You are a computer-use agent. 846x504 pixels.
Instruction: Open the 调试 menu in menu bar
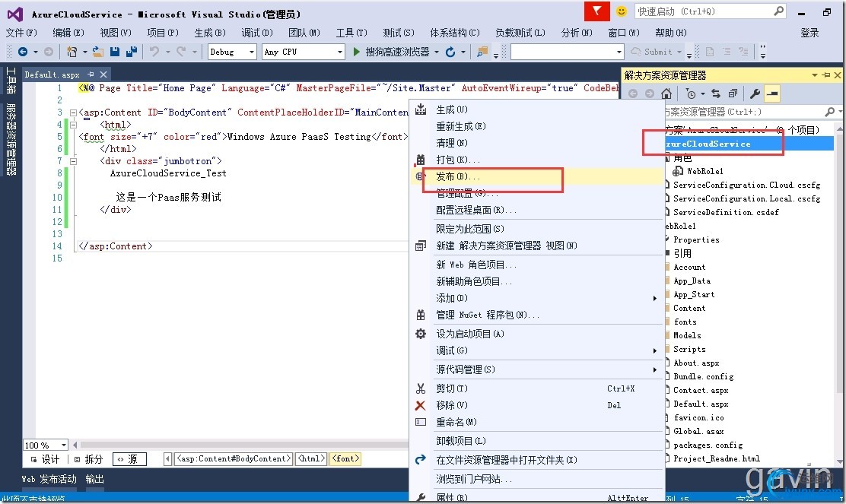point(257,33)
